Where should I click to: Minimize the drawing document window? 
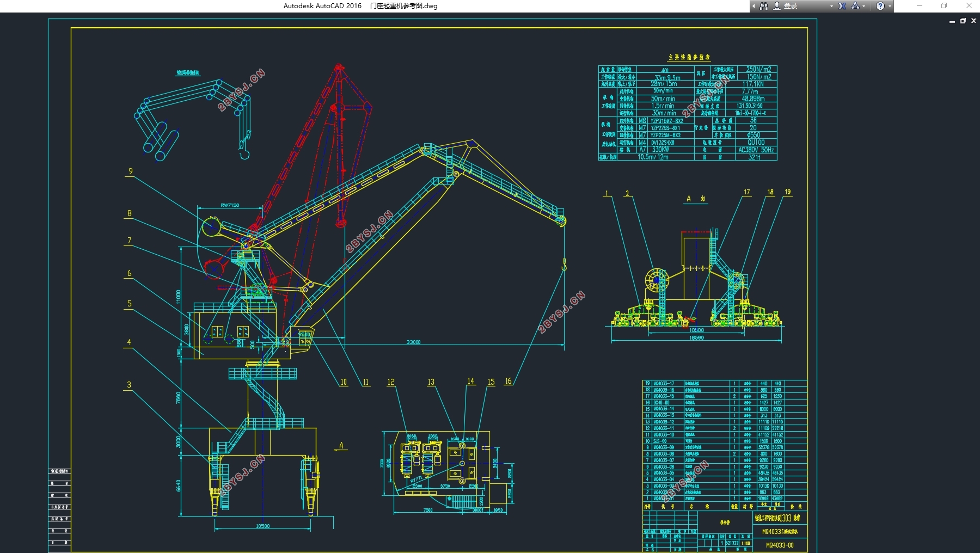952,21
